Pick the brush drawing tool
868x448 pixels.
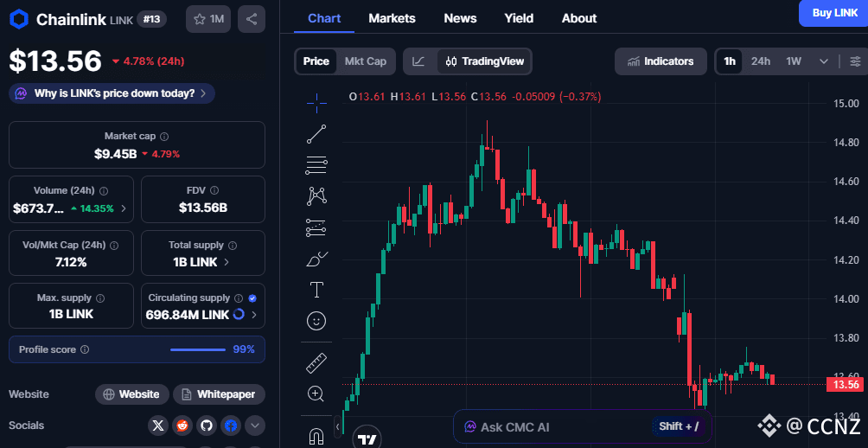(x=316, y=259)
